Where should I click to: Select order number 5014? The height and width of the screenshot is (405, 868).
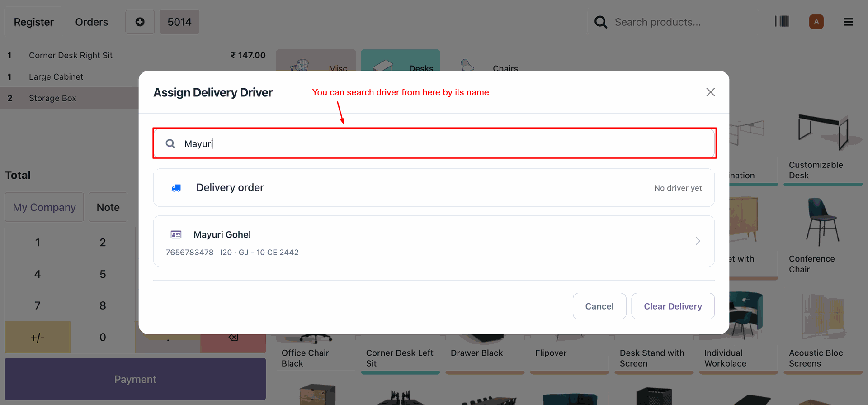tap(179, 22)
